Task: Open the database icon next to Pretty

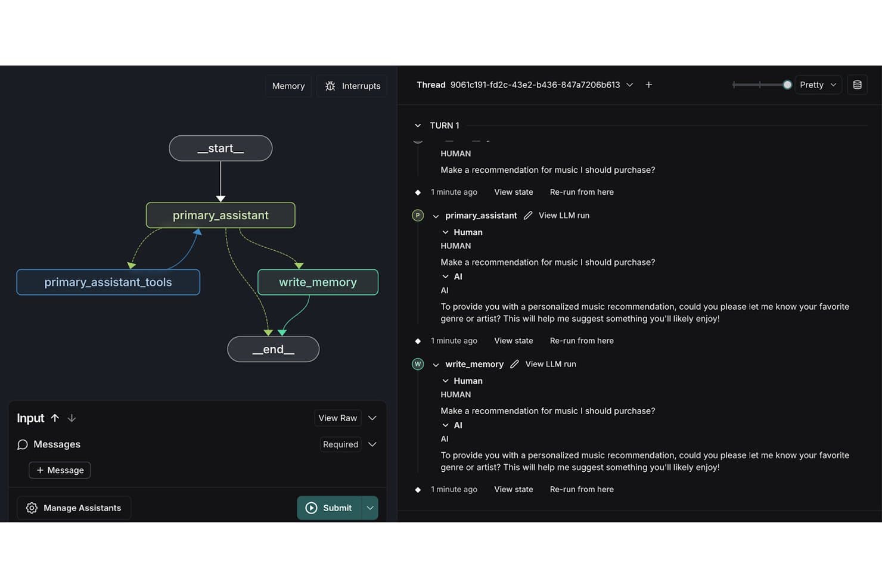Action: 857,85
